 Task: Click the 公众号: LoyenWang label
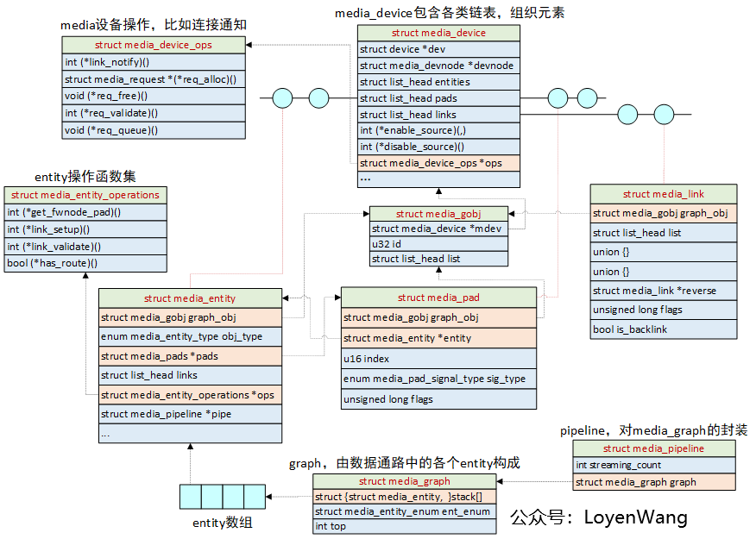coord(602,517)
